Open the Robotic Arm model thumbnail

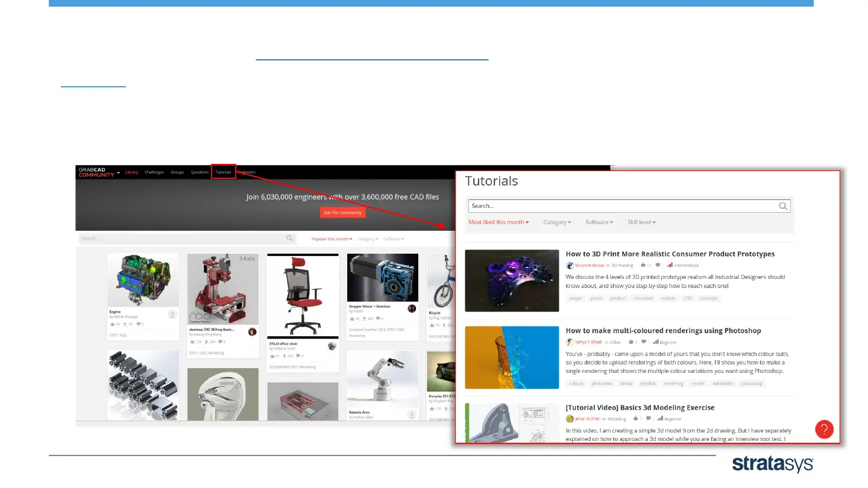coord(383,378)
